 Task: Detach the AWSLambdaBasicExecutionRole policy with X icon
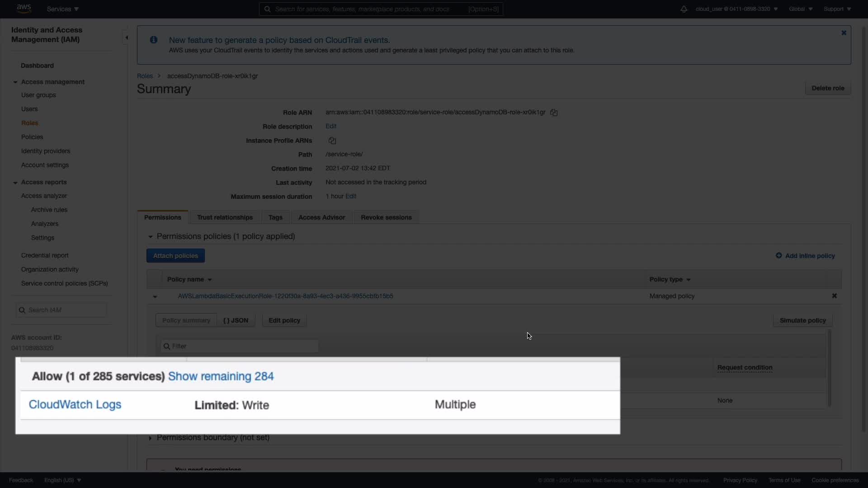pyautogui.click(x=835, y=296)
